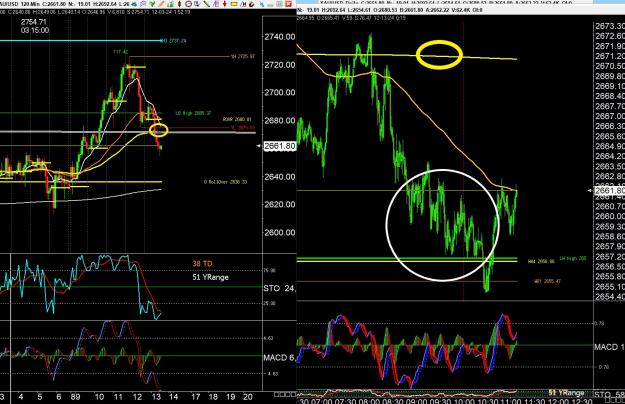Image resolution: width=625 pixels, height=404 pixels.
Task: Click the 2640.00 level on left price axis
Action: pyautogui.click(x=279, y=177)
